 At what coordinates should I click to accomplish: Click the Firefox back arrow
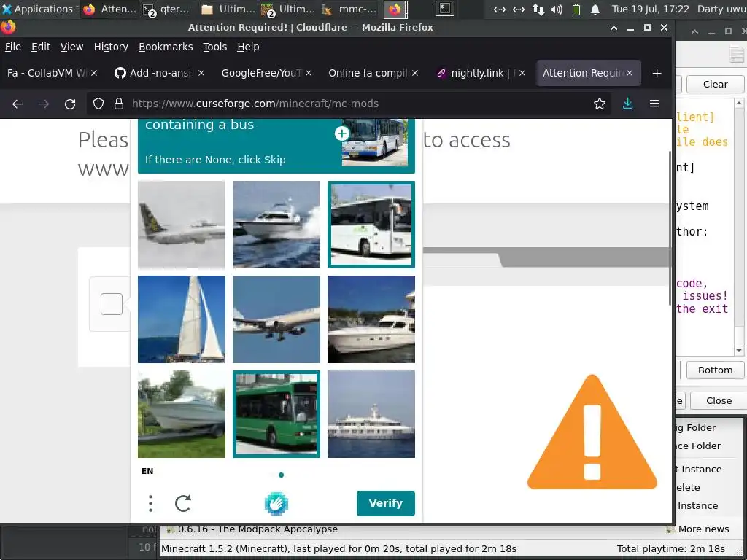click(x=18, y=104)
